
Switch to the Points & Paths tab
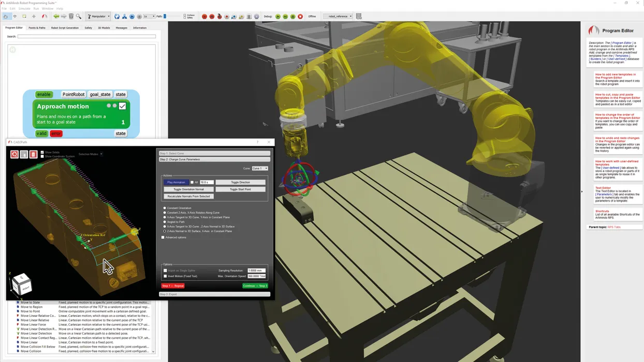pyautogui.click(x=37, y=28)
